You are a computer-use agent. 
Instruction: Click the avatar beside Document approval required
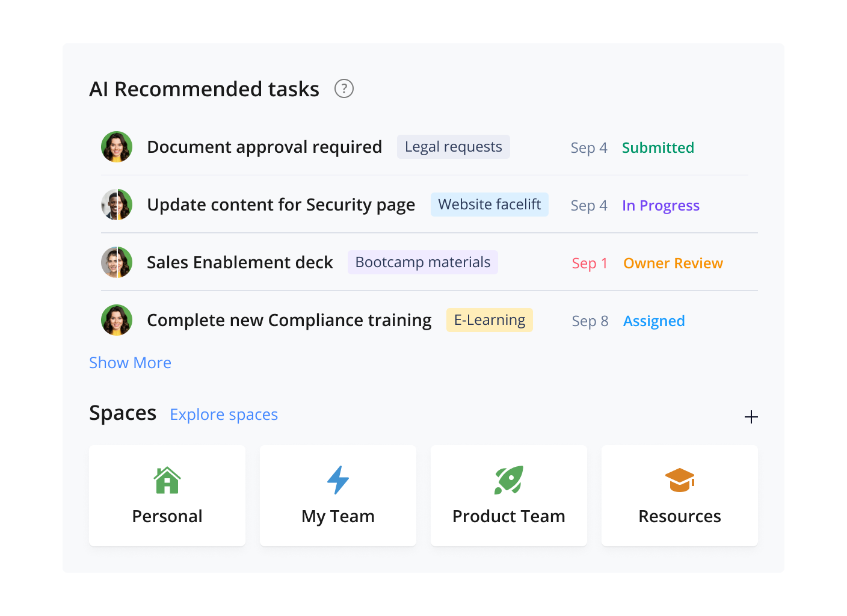[116, 146]
